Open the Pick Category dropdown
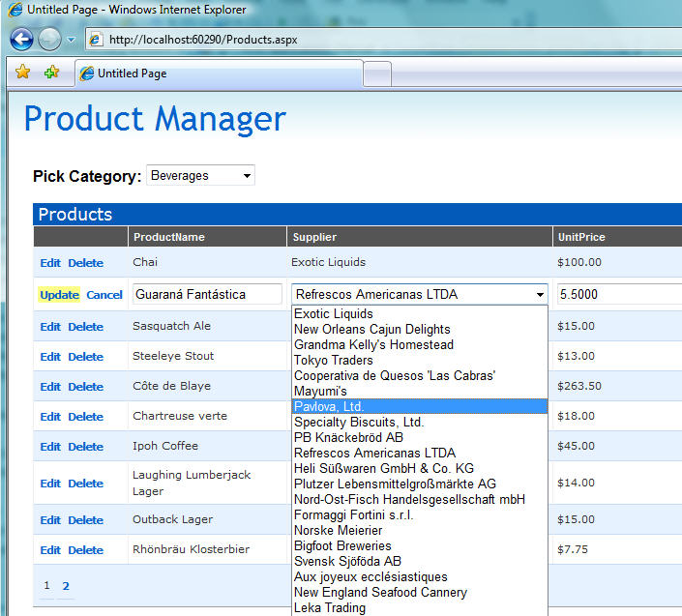This screenshot has height=616, width=682. click(x=200, y=175)
